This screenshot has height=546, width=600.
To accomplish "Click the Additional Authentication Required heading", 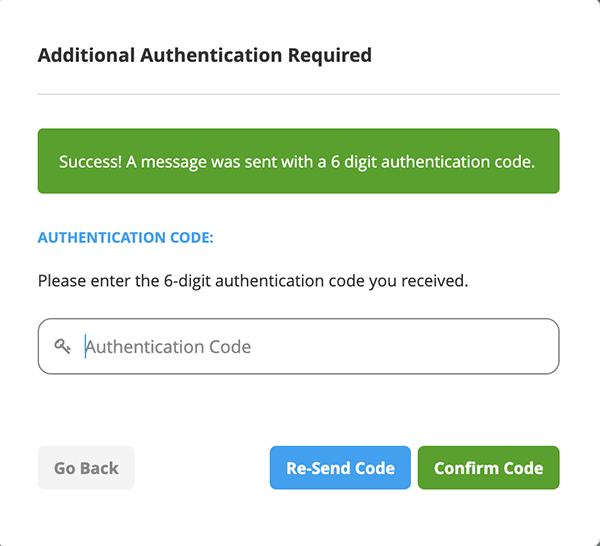I will click(x=204, y=55).
